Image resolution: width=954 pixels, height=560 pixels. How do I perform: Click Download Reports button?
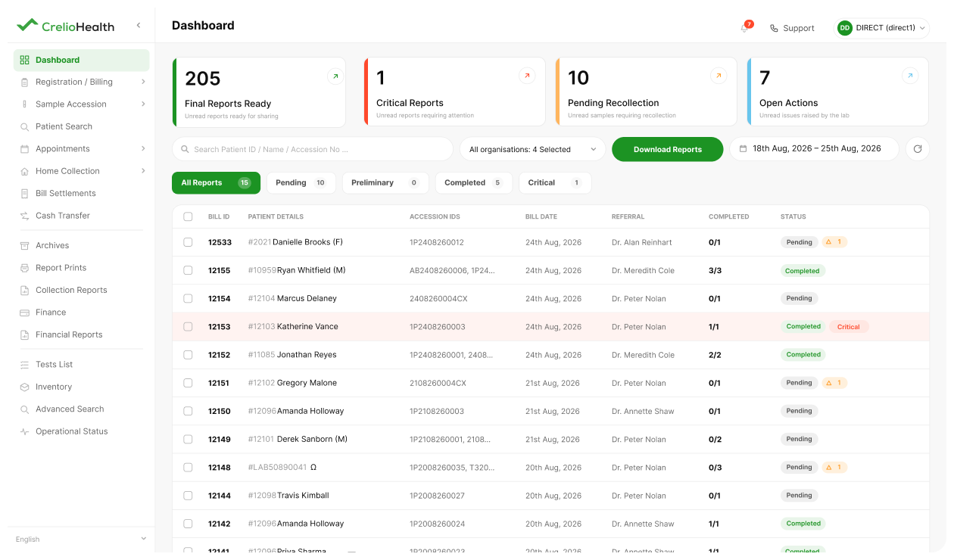tap(668, 149)
